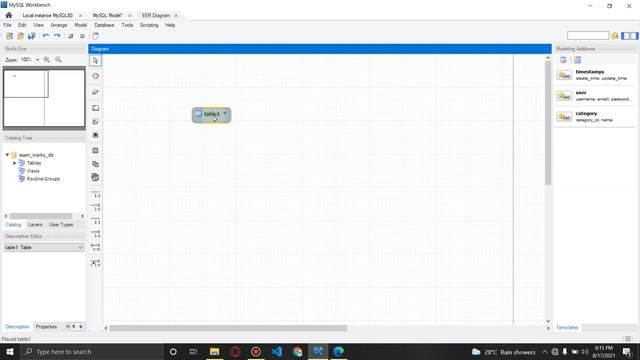This screenshot has width=640, height=360.
Task: Click the Home tab icon
Action: pos(9,15)
